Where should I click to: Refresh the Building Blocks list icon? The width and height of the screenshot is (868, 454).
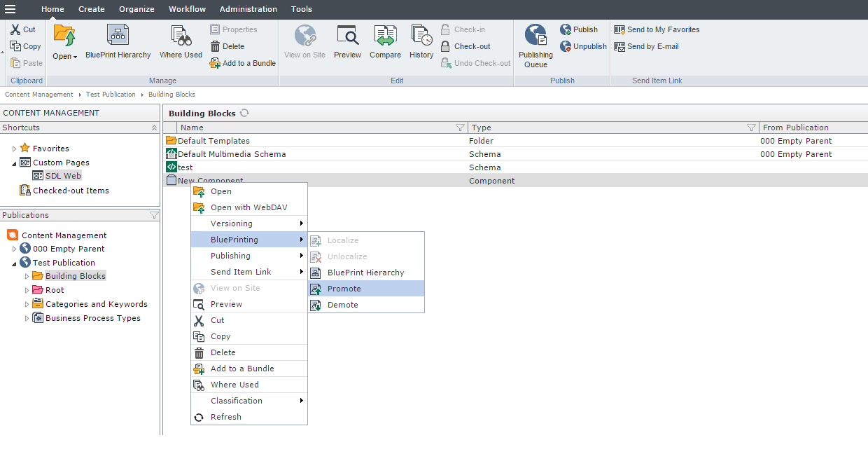[244, 113]
